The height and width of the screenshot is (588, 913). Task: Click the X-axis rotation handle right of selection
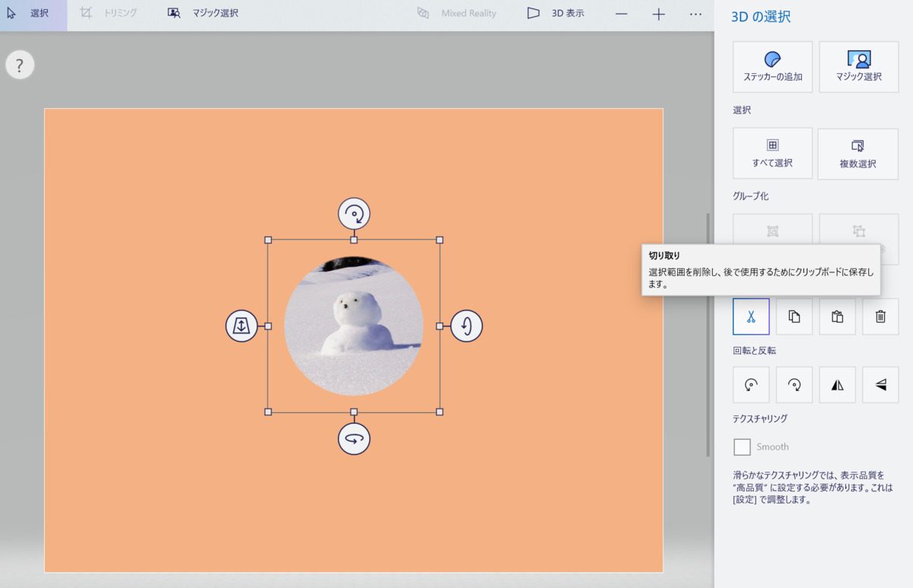[466, 326]
